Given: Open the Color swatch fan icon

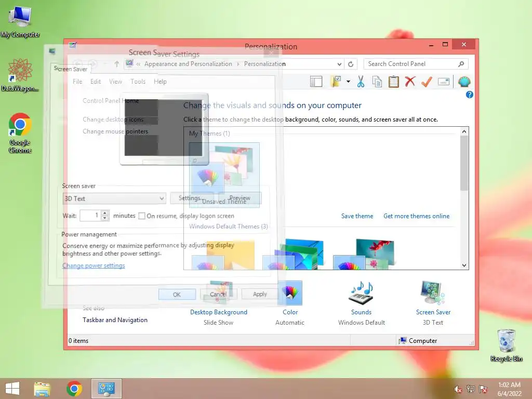Looking at the screenshot, I should [x=290, y=293].
